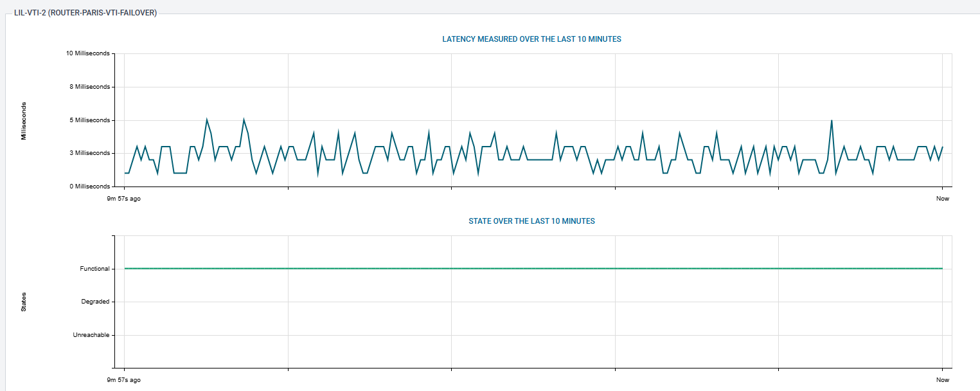Viewport: 980px width, 391px height.
Task: Click the 0 Milliseconds axis label
Action: [x=90, y=186]
